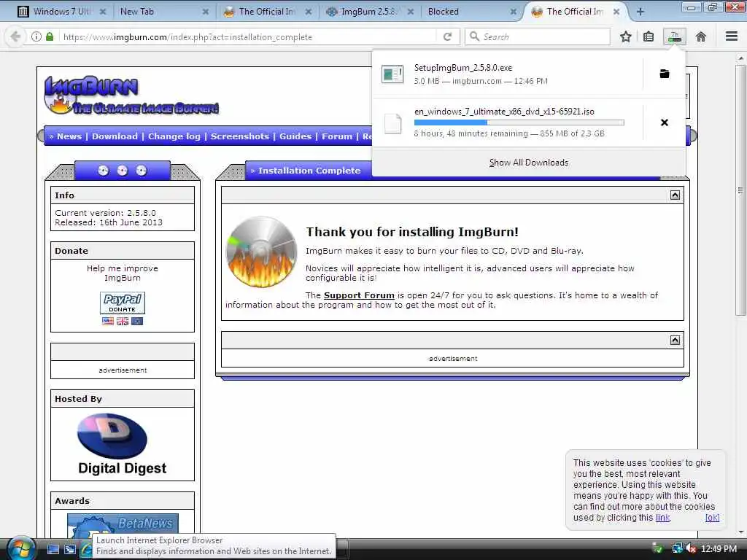
Task: Click the page vertical scrollbar thumb
Action: click(740, 190)
